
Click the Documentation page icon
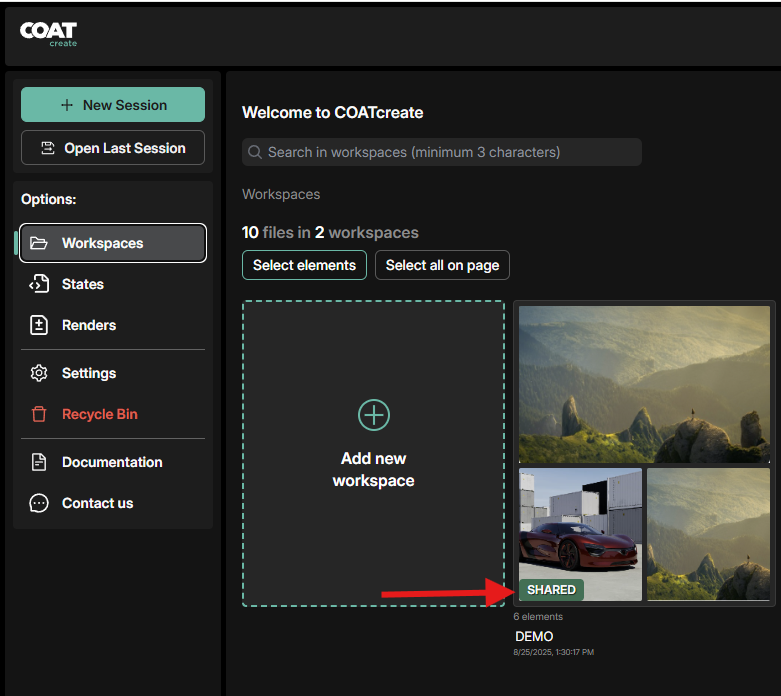pos(39,462)
